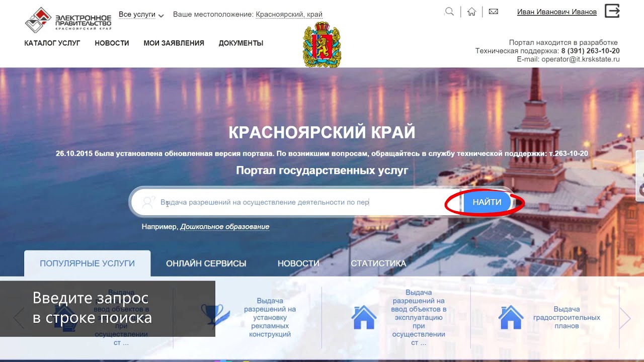The width and height of the screenshot is (644, 362).
Task: Open the ДОКУМЕНТЫ menu item
Action: click(241, 43)
